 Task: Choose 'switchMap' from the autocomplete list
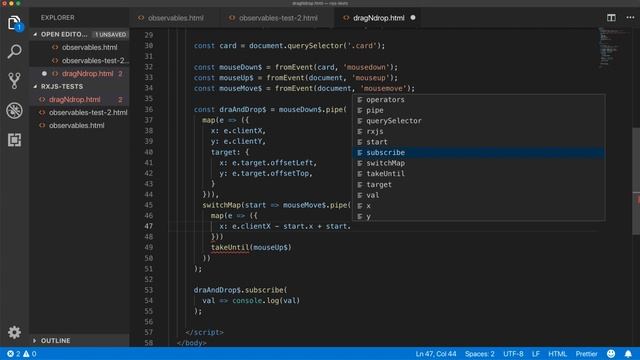(478, 163)
